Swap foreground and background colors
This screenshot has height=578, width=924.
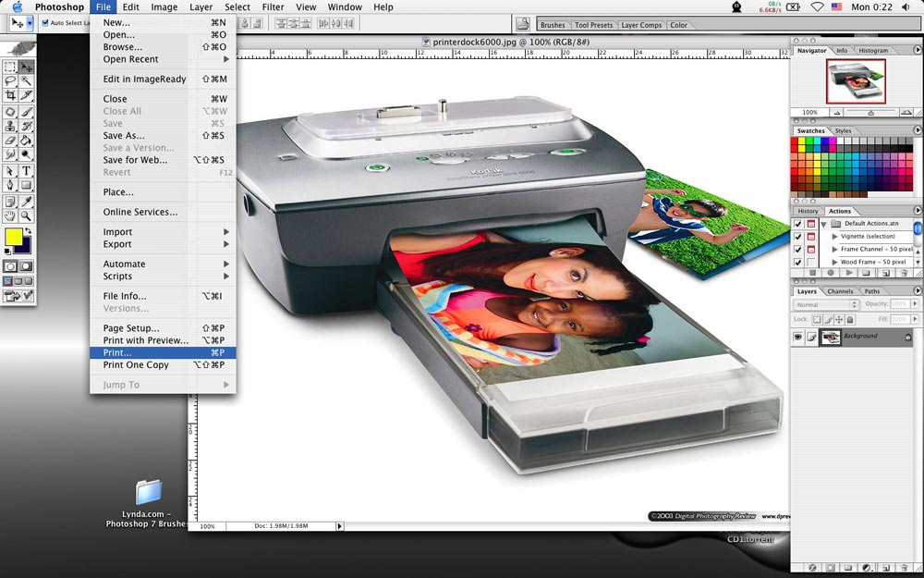click(28, 231)
